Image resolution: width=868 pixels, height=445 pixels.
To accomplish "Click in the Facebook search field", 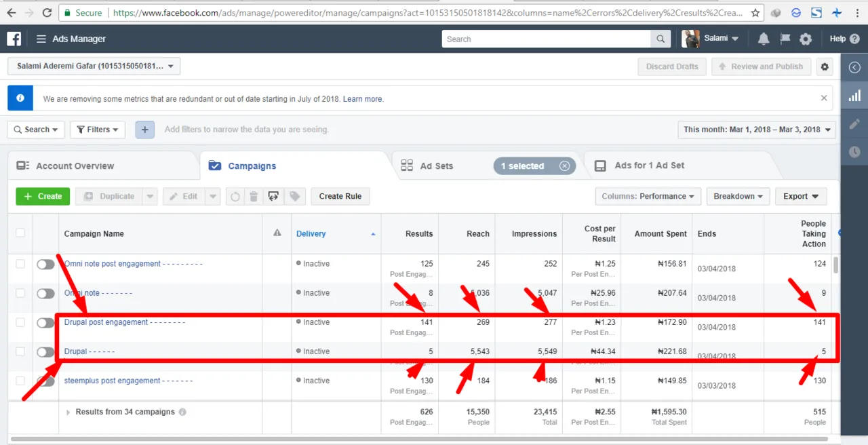I will 547,39.
